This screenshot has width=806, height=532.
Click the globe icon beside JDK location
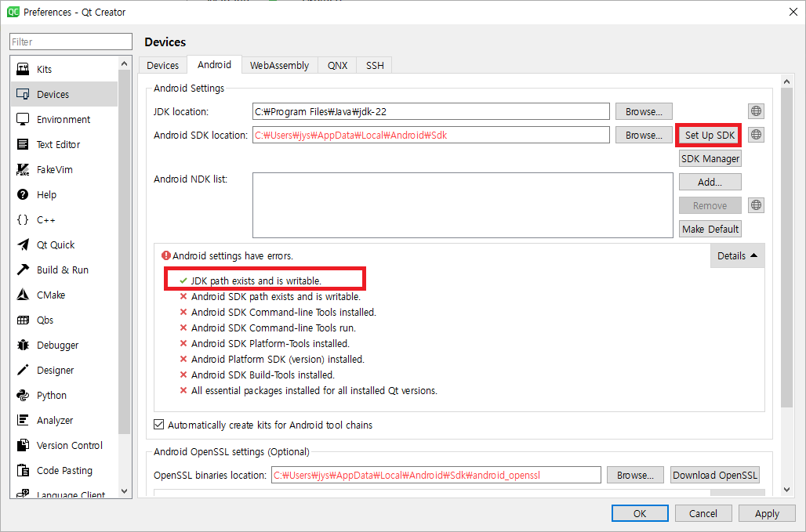click(756, 111)
